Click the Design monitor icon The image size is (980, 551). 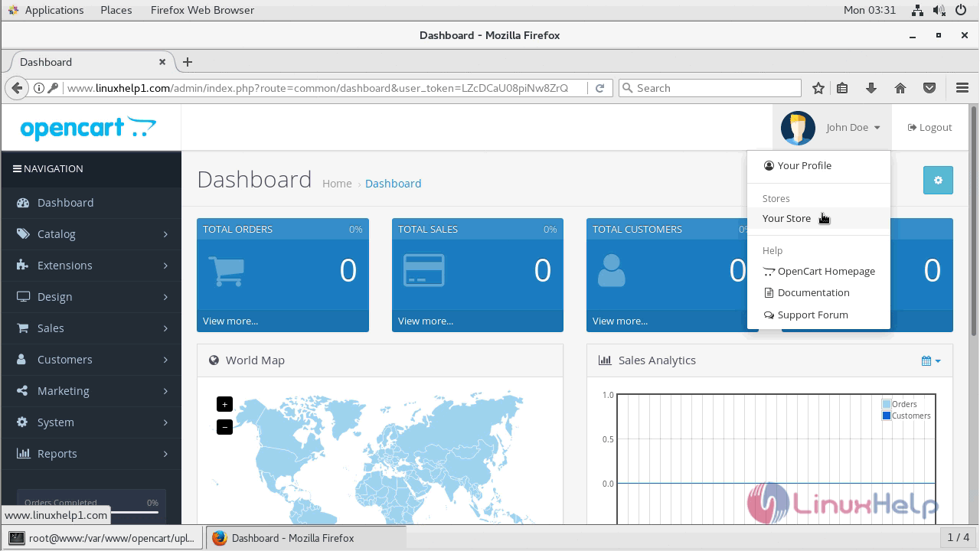(23, 297)
